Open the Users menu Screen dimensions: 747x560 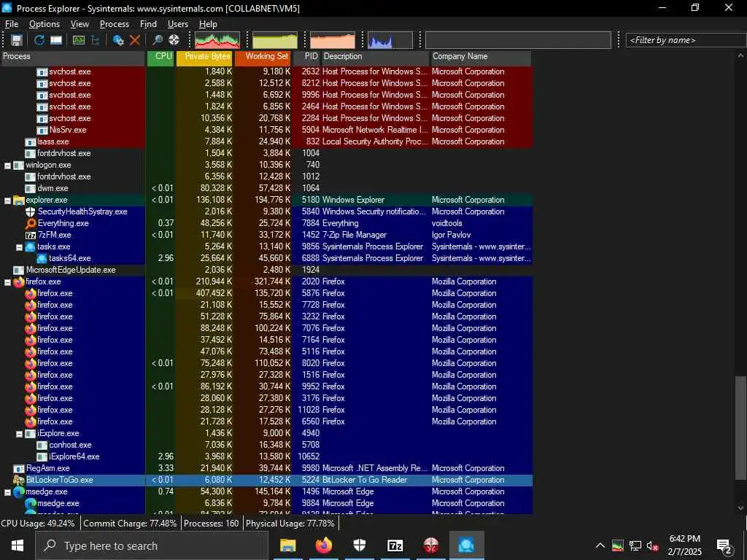(x=178, y=24)
